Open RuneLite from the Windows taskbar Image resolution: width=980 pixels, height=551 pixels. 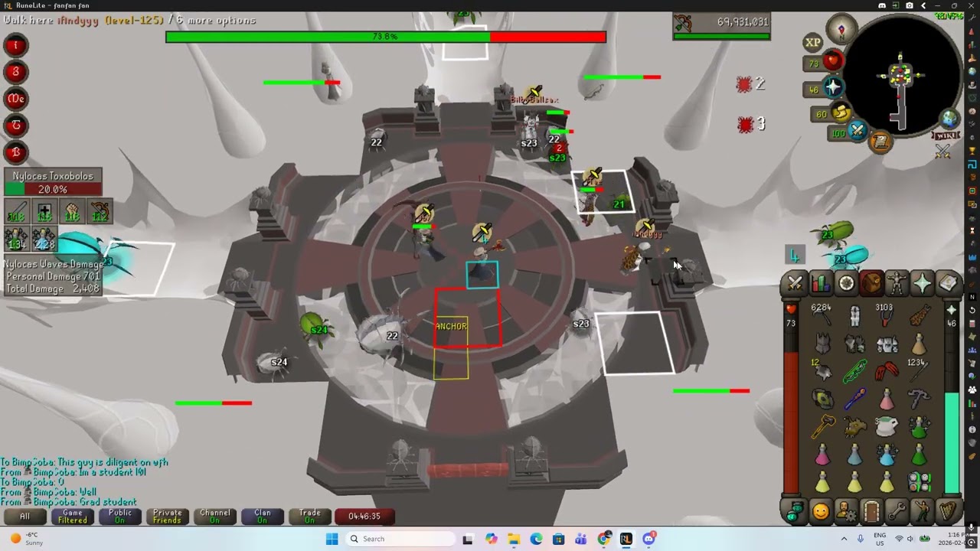tap(626, 539)
